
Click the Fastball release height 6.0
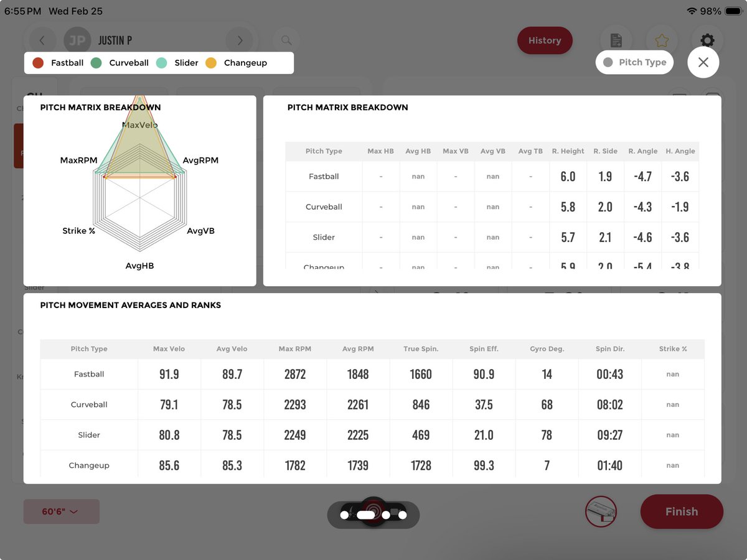568,177
